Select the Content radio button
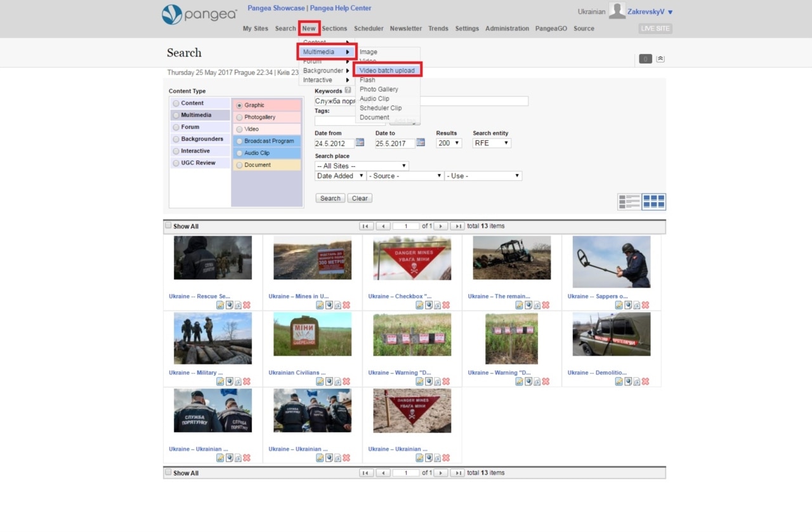 176,103
